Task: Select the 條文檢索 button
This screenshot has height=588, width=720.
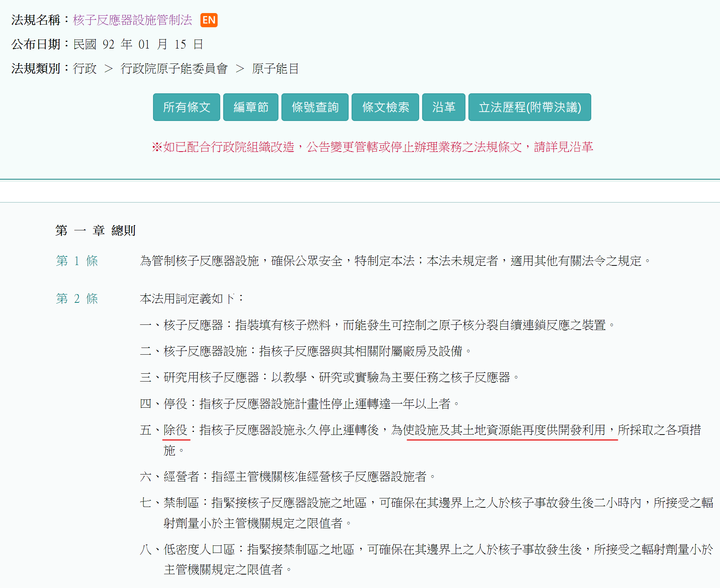Action: [385, 107]
